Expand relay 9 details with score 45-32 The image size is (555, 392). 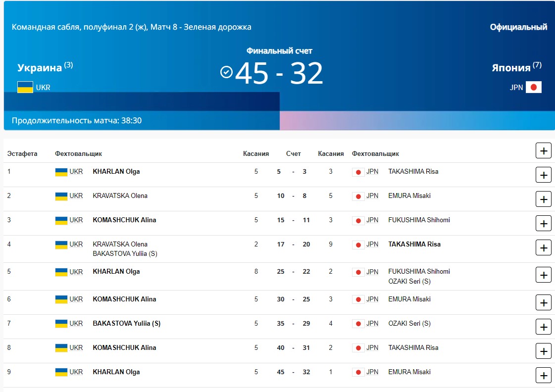(x=543, y=376)
